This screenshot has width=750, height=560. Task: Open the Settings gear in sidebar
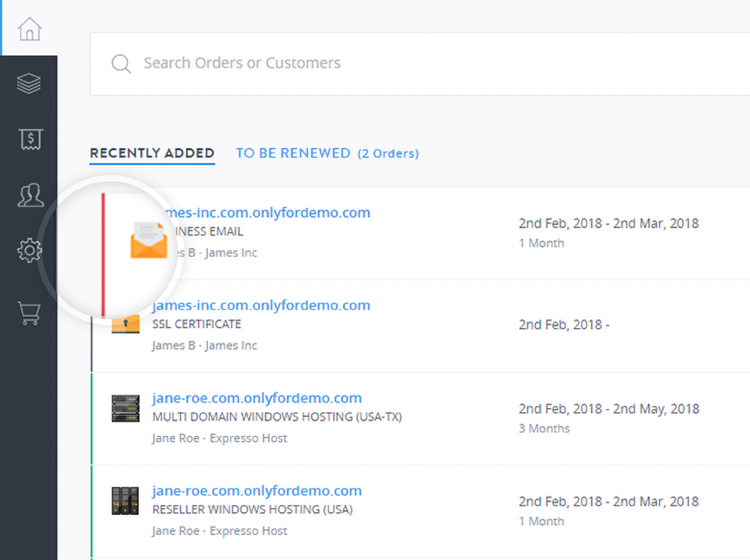[x=29, y=250]
